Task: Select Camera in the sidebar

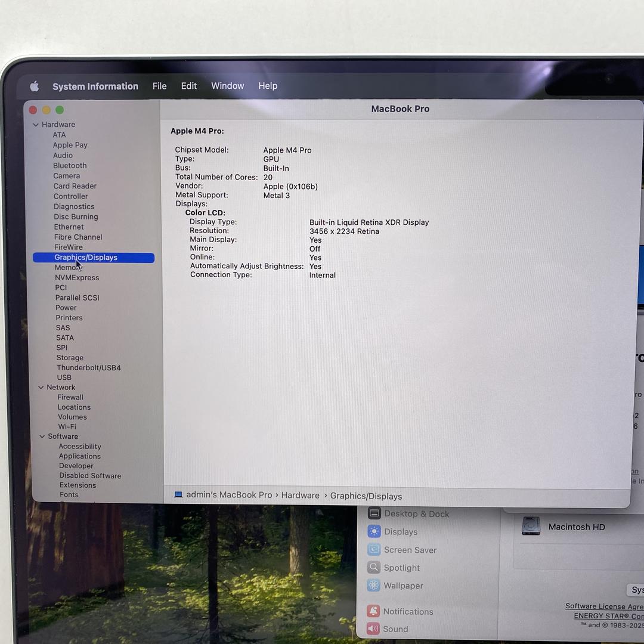Action: tap(67, 176)
